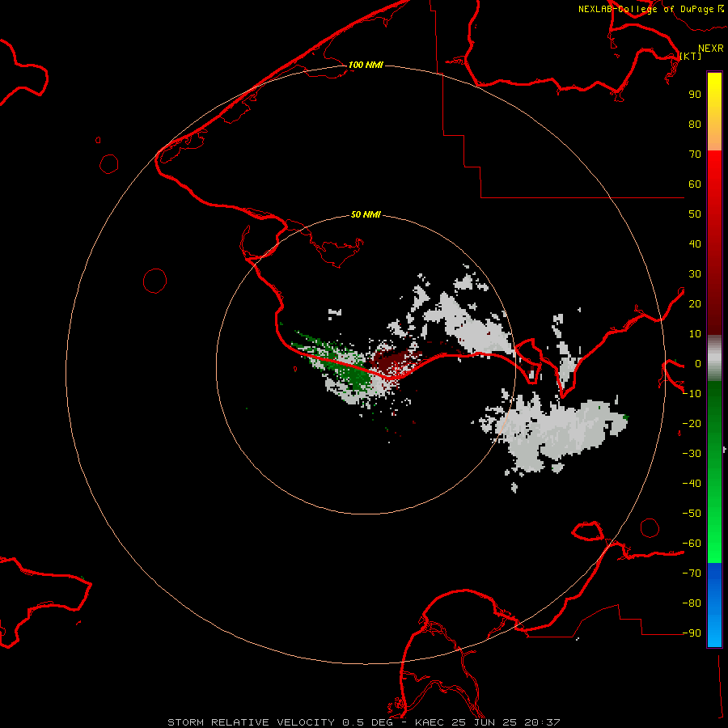Screen dimensions: 728x728
Task: Click the STORM RELATIVE VELOCITY product title text
Action: (x=251, y=722)
